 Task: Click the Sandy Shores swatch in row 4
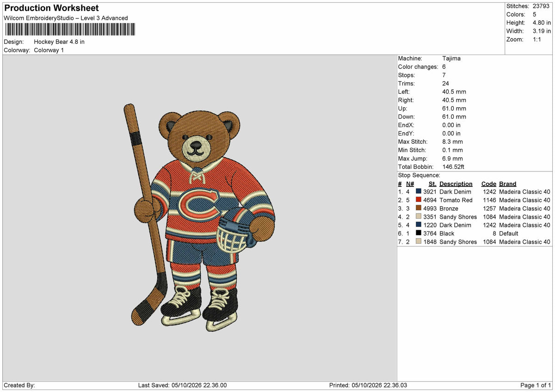point(419,216)
